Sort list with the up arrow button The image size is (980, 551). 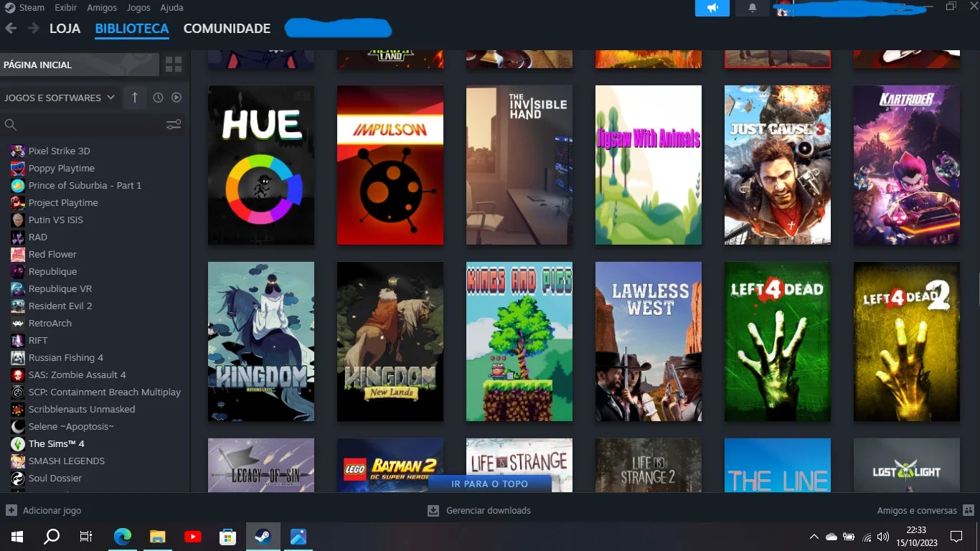click(134, 98)
